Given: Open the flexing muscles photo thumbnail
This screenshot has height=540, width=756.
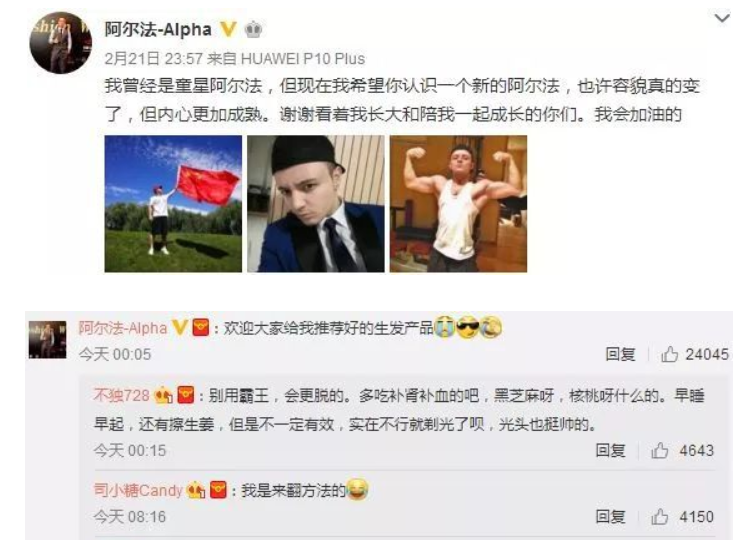Looking at the screenshot, I should click(x=458, y=203).
